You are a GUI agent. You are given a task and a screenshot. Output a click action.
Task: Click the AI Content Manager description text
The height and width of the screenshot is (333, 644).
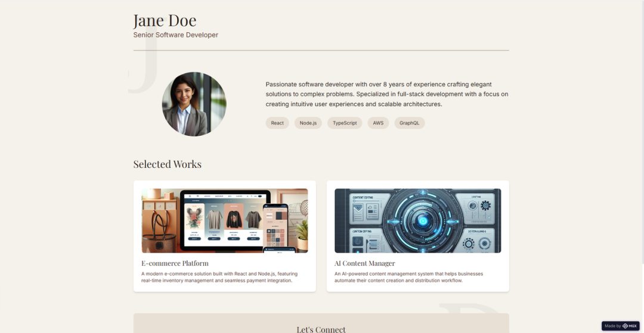(408, 277)
